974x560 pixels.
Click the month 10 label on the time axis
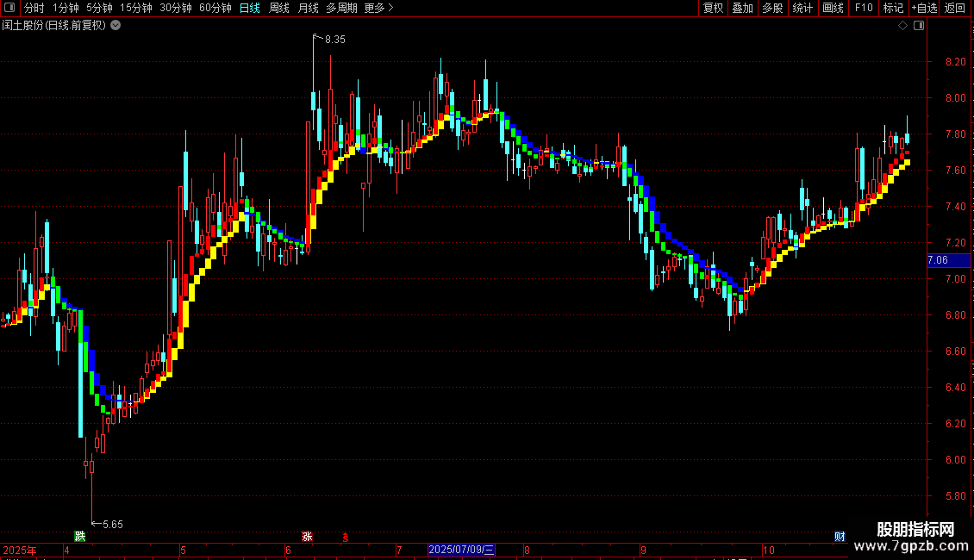coord(768,550)
